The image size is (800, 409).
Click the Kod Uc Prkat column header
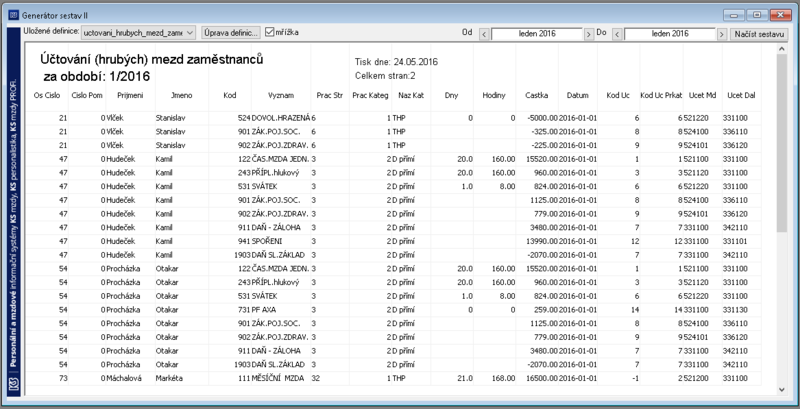pyautogui.click(x=661, y=95)
